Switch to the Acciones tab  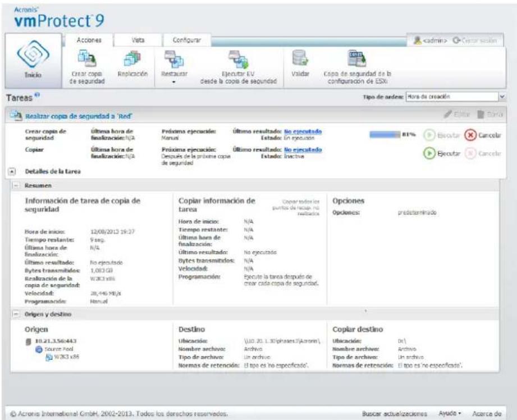tap(89, 40)
